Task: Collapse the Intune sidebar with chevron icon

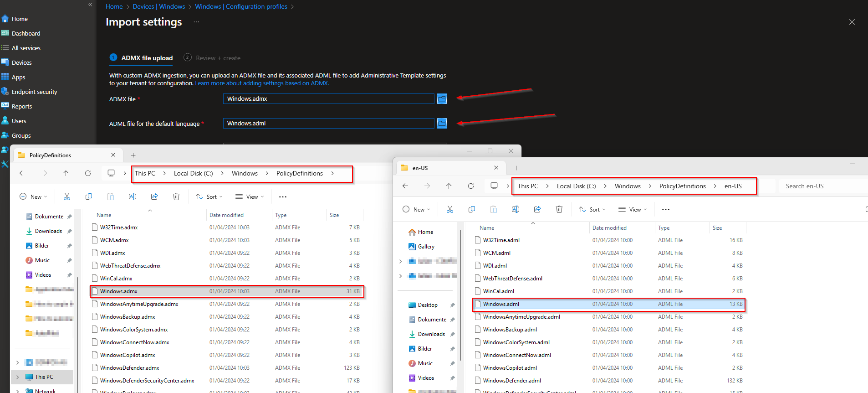Action: [x=90, y=5]
